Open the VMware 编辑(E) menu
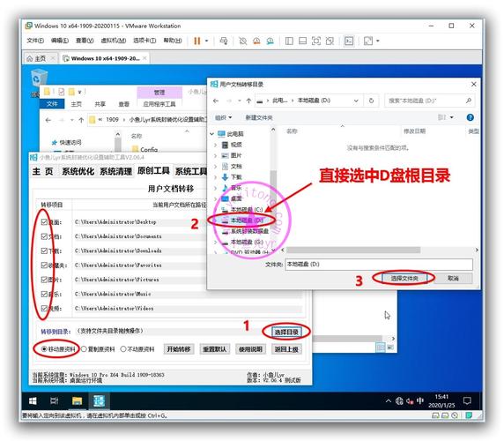 (60, 41)
